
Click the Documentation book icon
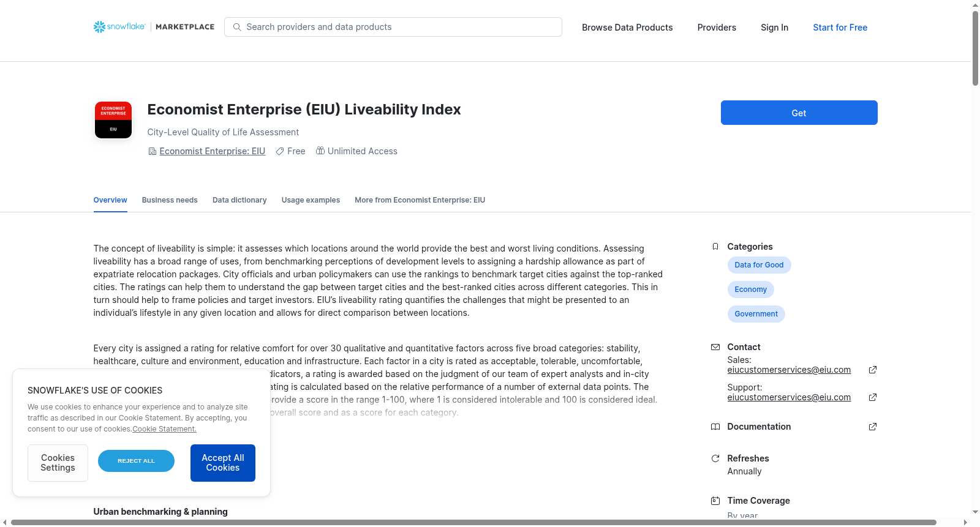[x=715, y=427]
